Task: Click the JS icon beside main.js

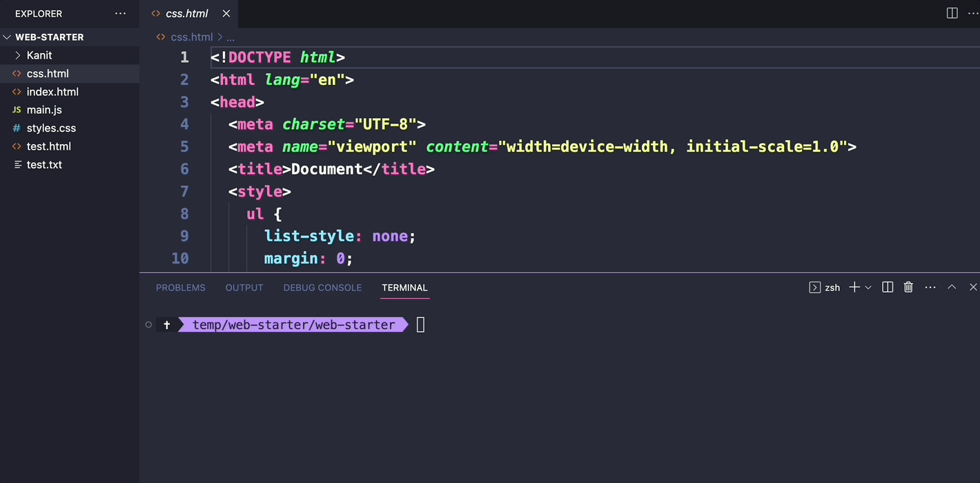Action: click(17, 110)
